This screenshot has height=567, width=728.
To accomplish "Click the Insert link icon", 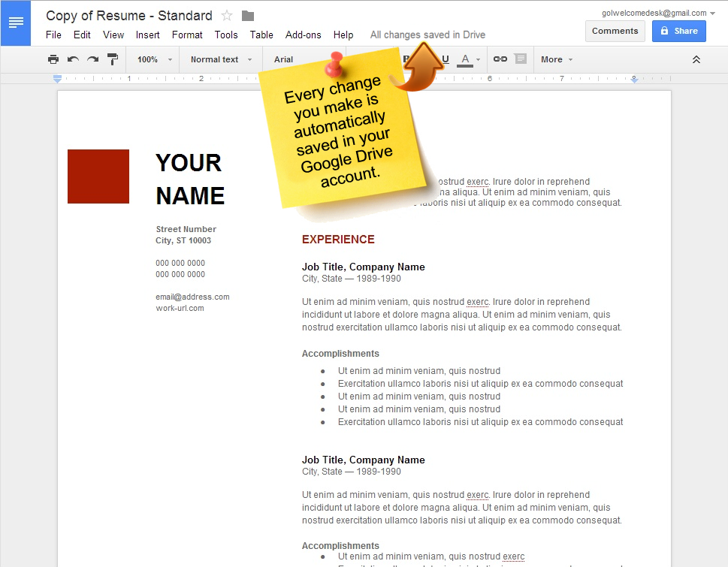I will (500, 59).
